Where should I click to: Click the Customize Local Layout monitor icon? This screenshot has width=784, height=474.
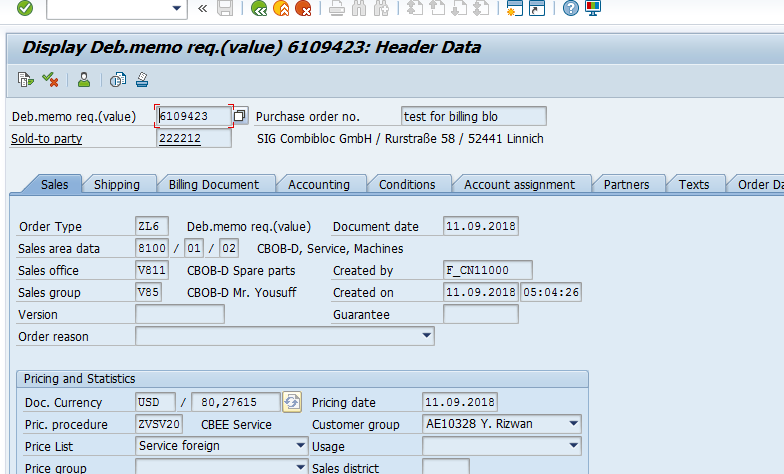click(x=593, y=9)
